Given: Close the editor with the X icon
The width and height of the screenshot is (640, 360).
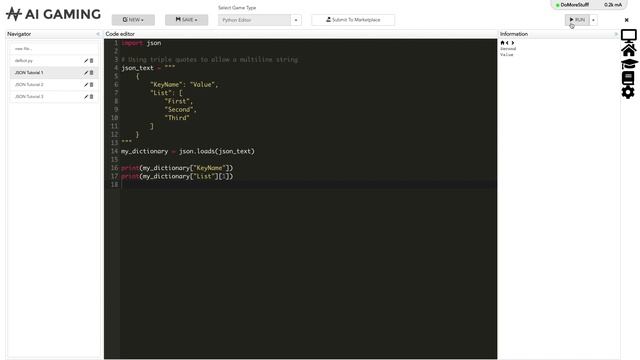Looking at the screenshot, I should (627, 20).
